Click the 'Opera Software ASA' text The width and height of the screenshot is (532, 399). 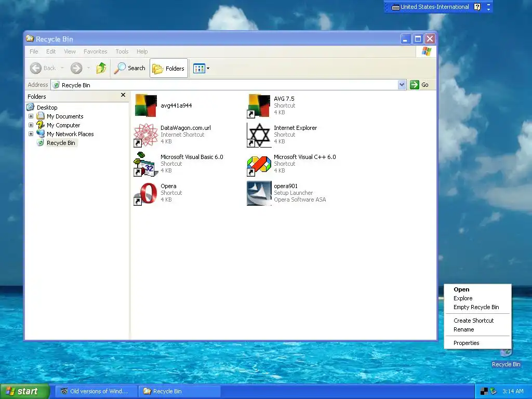pos(300,200)
